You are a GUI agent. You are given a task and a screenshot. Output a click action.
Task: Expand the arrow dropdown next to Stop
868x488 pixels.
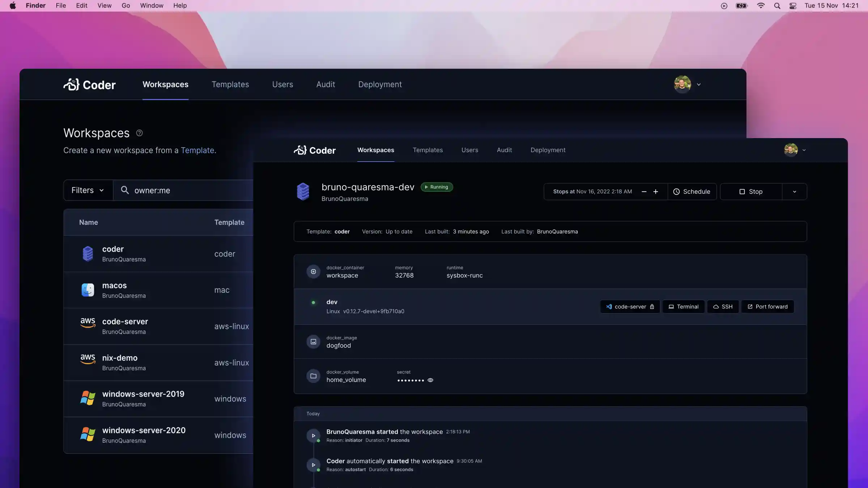pyautogui.click(x=794, y=192)
